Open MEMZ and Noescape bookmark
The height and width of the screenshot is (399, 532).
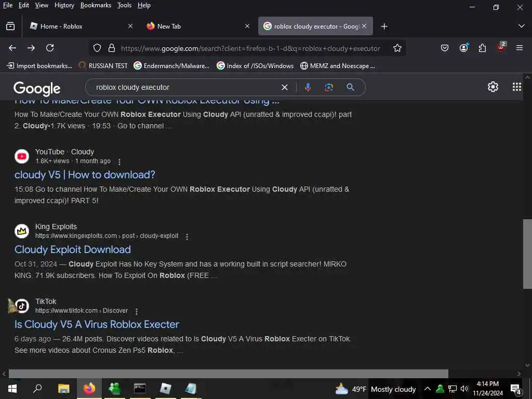(338, 66)
